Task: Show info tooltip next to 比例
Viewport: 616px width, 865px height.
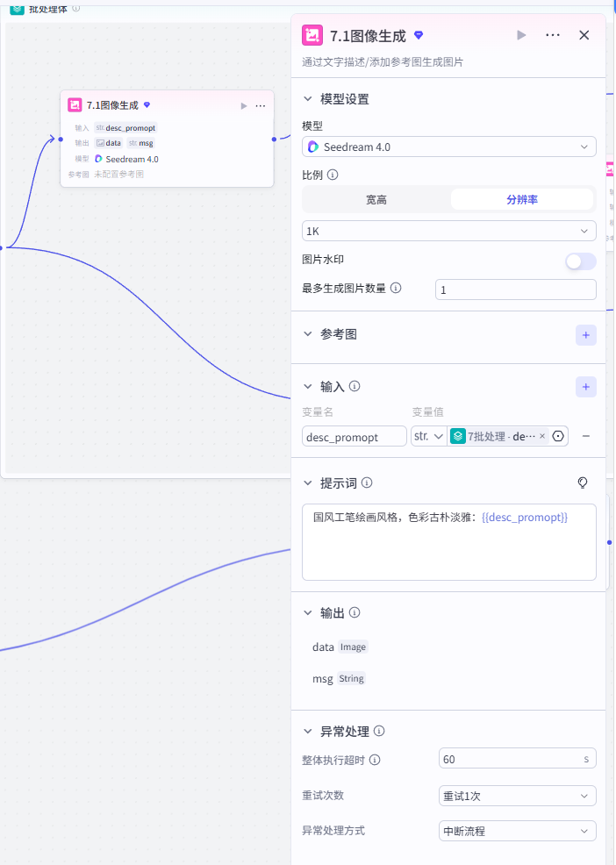Action: coord(333,175)
